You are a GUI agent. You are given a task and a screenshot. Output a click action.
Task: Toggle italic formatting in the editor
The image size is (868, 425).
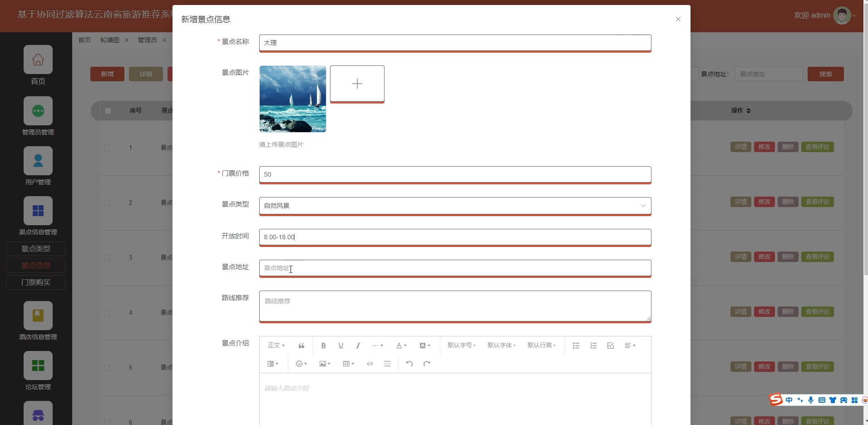tap(358, 346)
